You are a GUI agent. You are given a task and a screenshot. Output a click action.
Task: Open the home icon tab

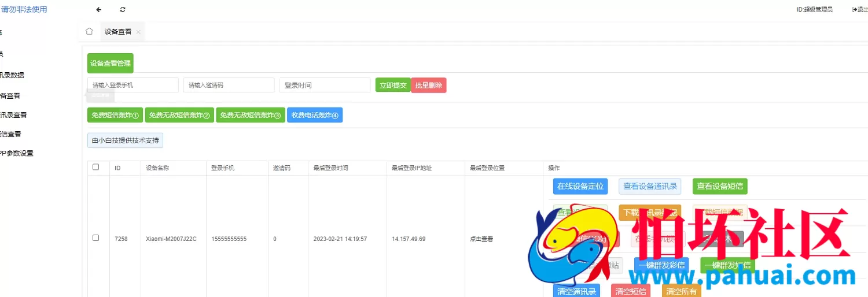click(89, 31)
